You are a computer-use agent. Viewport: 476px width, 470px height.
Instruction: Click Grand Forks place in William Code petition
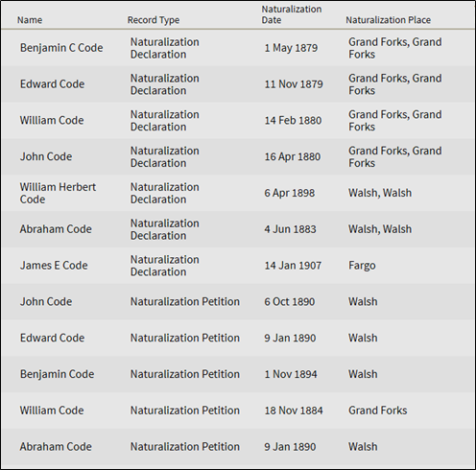tap(378, 411)
